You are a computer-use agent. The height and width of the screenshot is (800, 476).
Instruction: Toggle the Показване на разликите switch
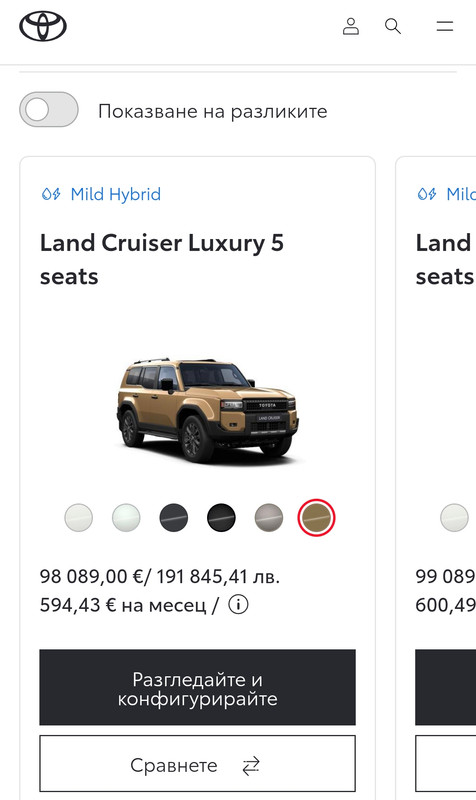point(49,110)
